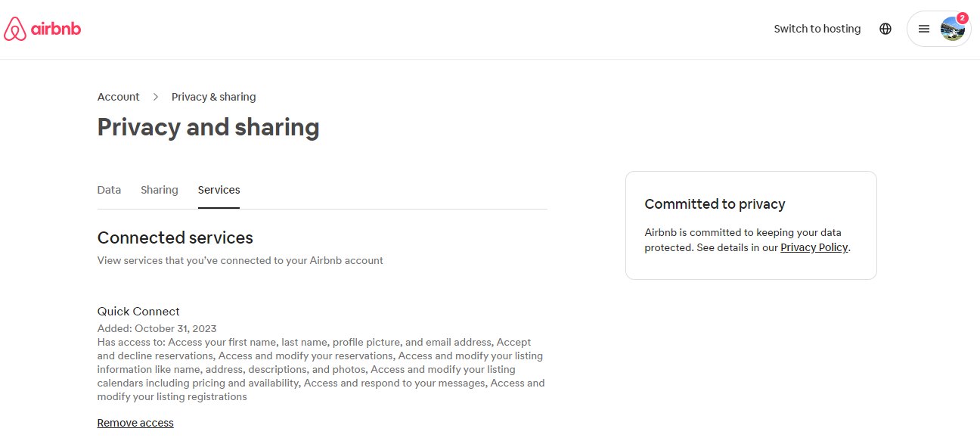Click the Connected services heading
This screenshot has height=444, width=980.
point(175,238)
